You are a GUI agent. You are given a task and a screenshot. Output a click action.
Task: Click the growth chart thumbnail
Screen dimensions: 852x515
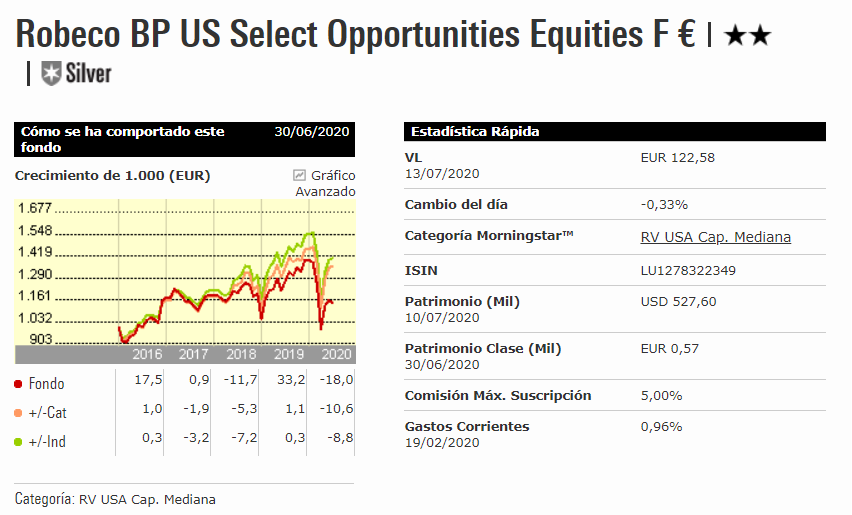click(185, 275)
